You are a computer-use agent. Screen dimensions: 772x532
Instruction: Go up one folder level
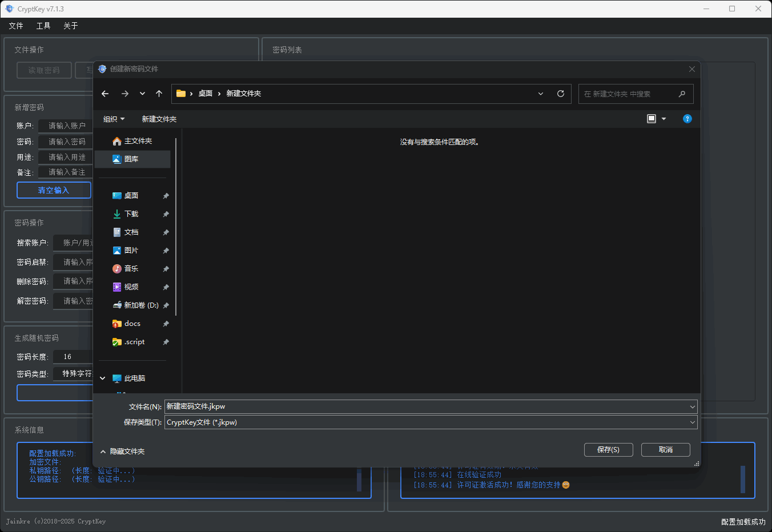[159, 94]
